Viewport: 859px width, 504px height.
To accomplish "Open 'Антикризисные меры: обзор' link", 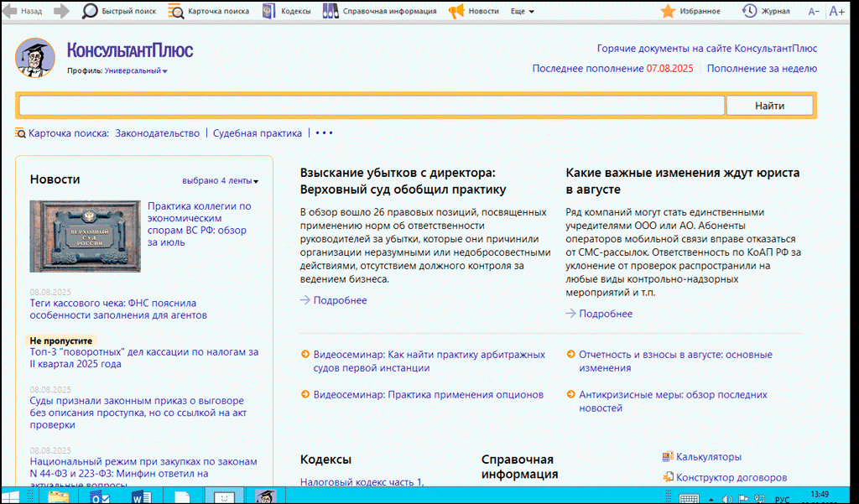I will [x=673, y=401].
